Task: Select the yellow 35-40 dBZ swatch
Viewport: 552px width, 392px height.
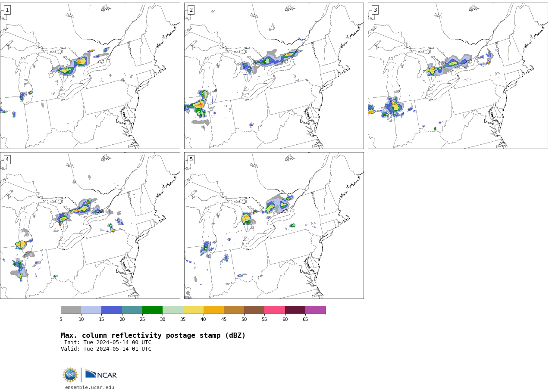Action: 193,310
